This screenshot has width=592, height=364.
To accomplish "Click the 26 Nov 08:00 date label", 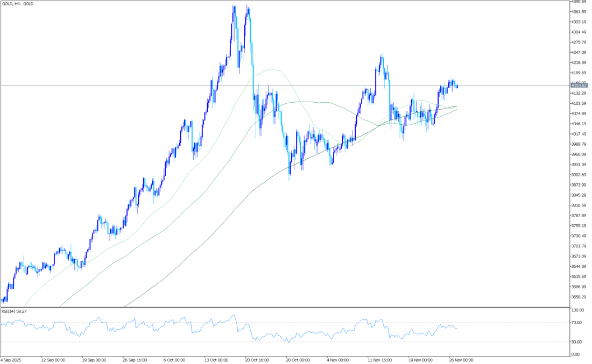I will (x=462, y=360).
